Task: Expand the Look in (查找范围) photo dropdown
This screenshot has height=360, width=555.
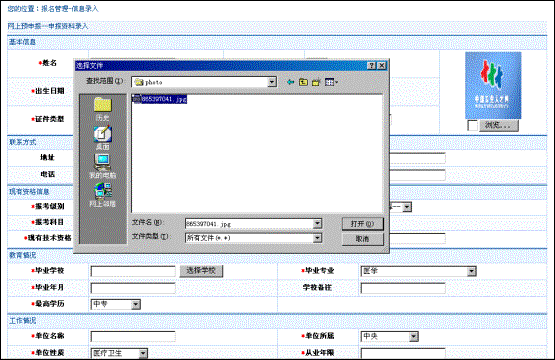Action: pos(272,82)
